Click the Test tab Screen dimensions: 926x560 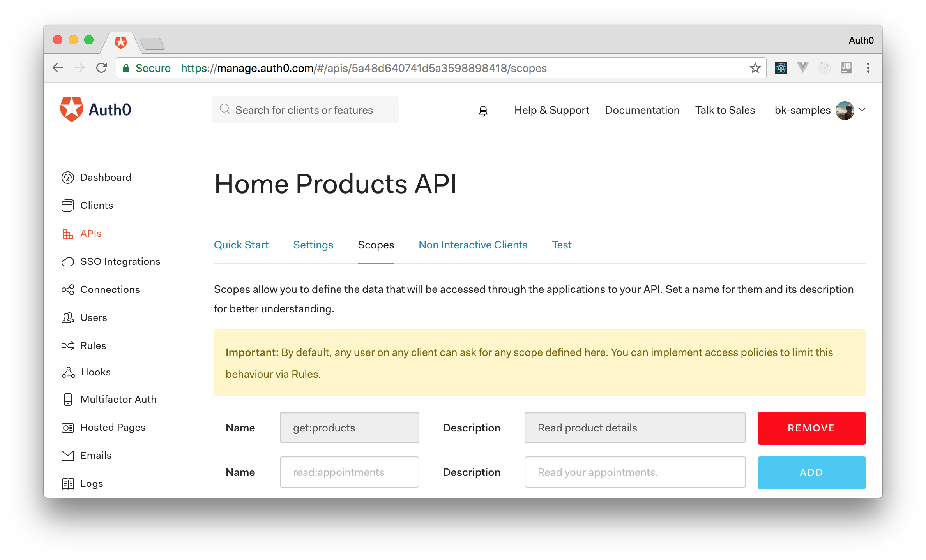562,245
